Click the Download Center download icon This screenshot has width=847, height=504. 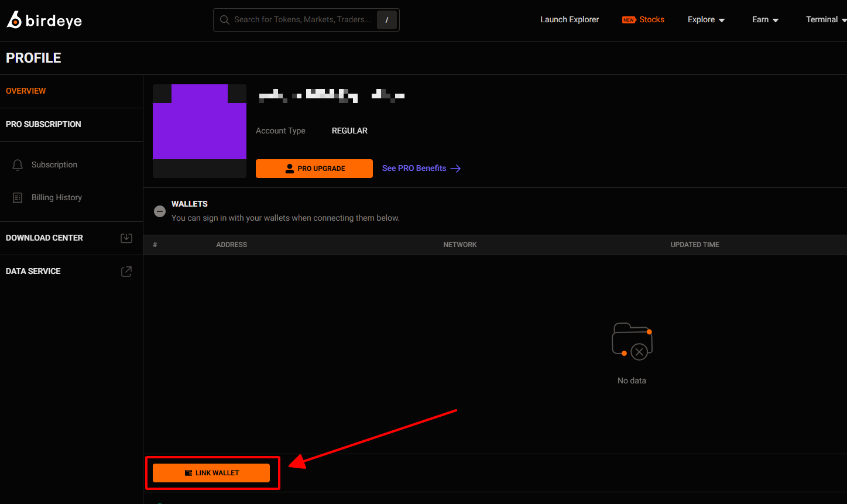(126, 238)
